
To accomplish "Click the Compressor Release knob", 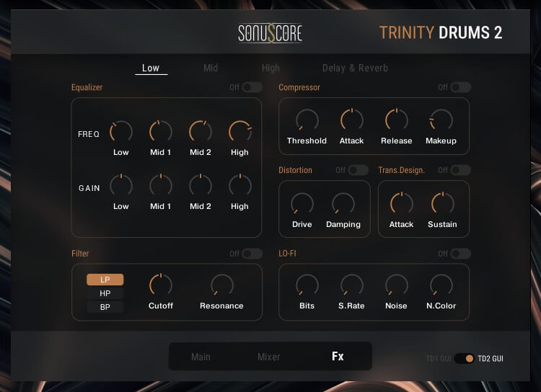I will click(397, 120).
